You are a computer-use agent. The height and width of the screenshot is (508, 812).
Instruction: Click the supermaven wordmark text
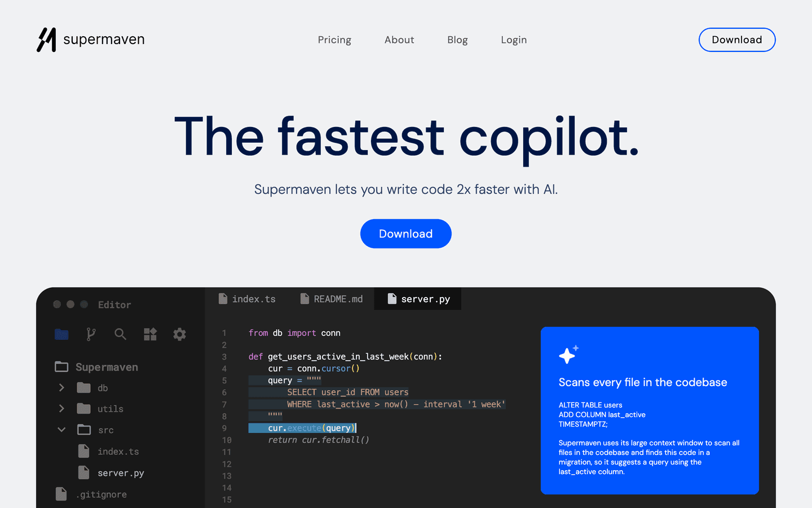(x=104, y=40)
